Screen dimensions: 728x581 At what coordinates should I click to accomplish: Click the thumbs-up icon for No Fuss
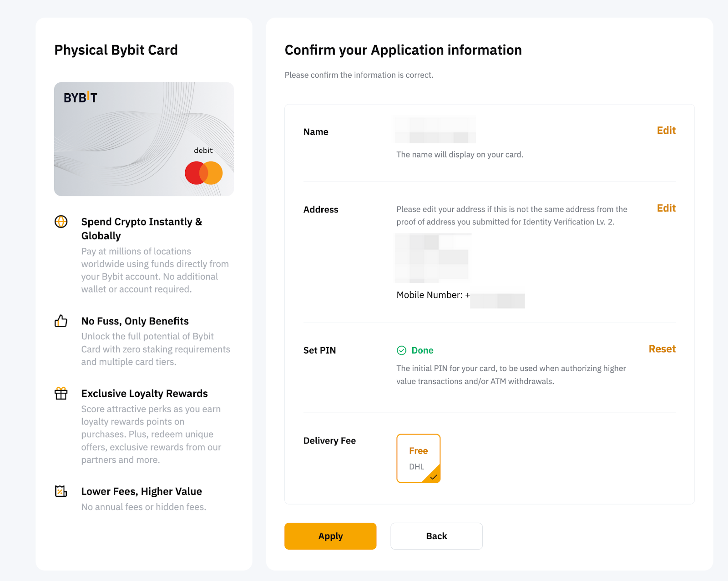pos(61,321)
